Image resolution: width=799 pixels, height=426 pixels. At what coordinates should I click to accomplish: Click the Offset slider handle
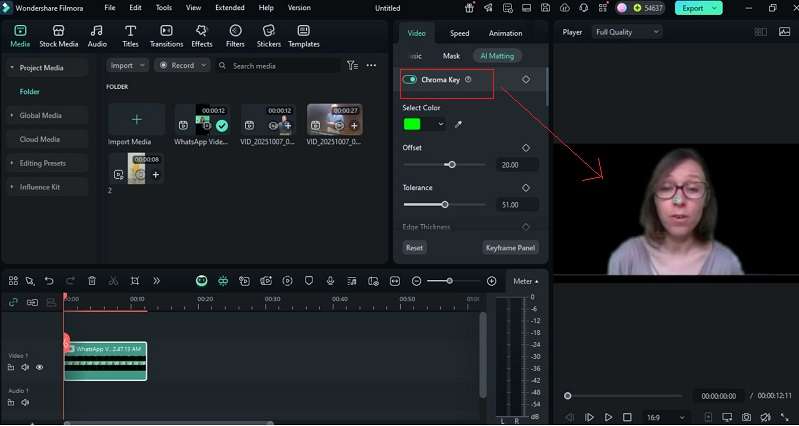451,165
